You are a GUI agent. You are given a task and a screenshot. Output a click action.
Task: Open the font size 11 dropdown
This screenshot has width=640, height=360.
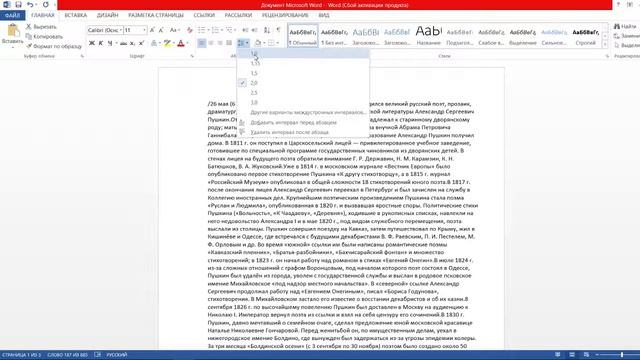tap(144, 30)
